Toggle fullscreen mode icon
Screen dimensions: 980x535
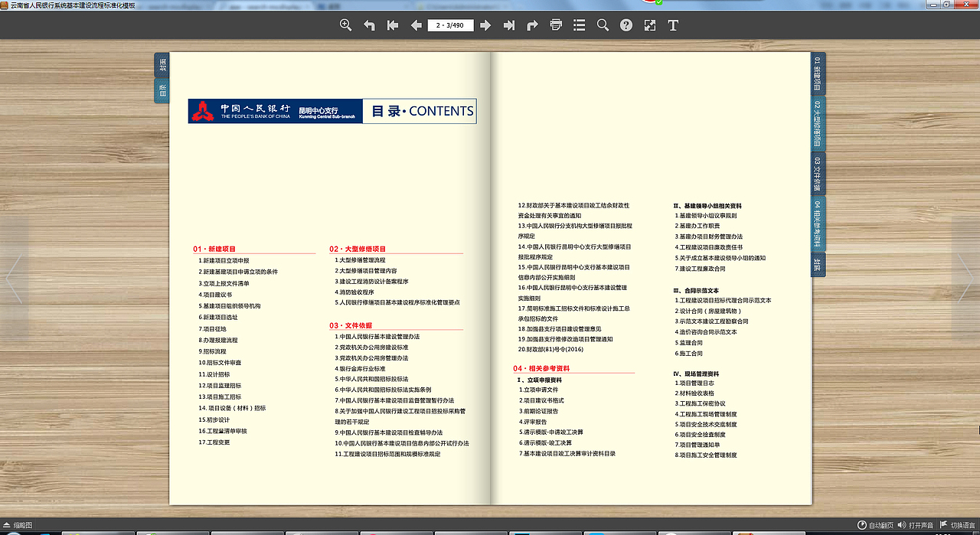pos(650,25)
